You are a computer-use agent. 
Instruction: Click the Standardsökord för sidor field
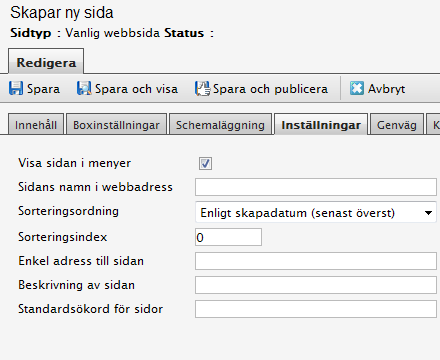click(x=316, y=309)
